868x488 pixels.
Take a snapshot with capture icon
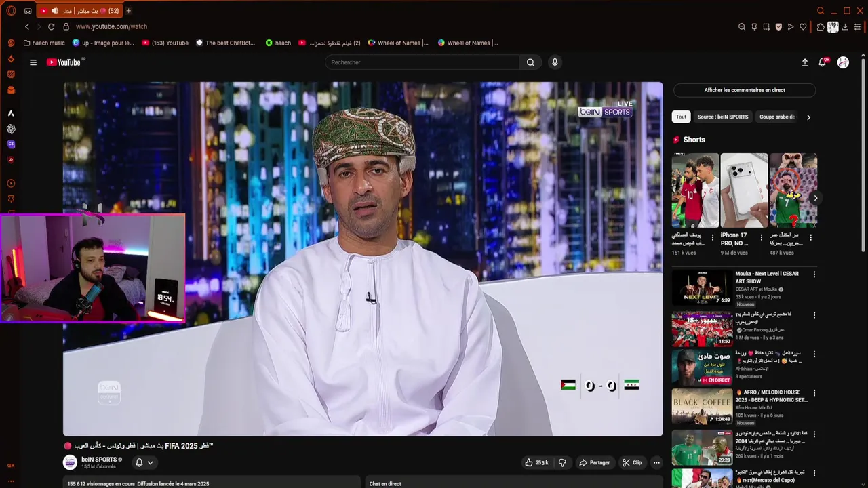pyautogui.click(x=766, y=26)
